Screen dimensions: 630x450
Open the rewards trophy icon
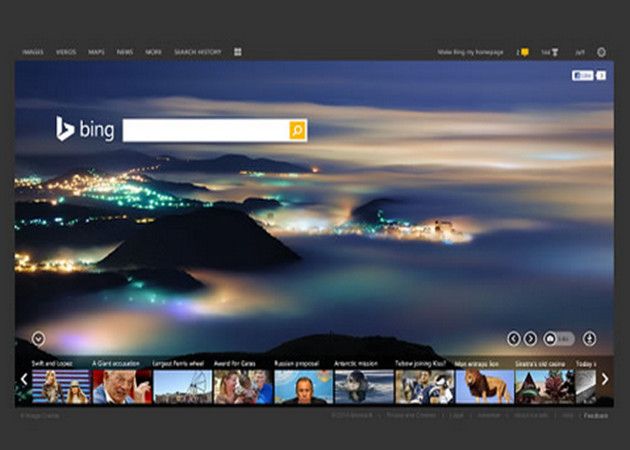coord(554,52)
